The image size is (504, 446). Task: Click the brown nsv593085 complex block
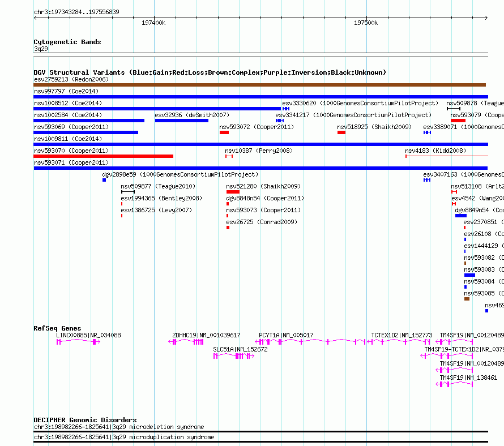point(467,299)
